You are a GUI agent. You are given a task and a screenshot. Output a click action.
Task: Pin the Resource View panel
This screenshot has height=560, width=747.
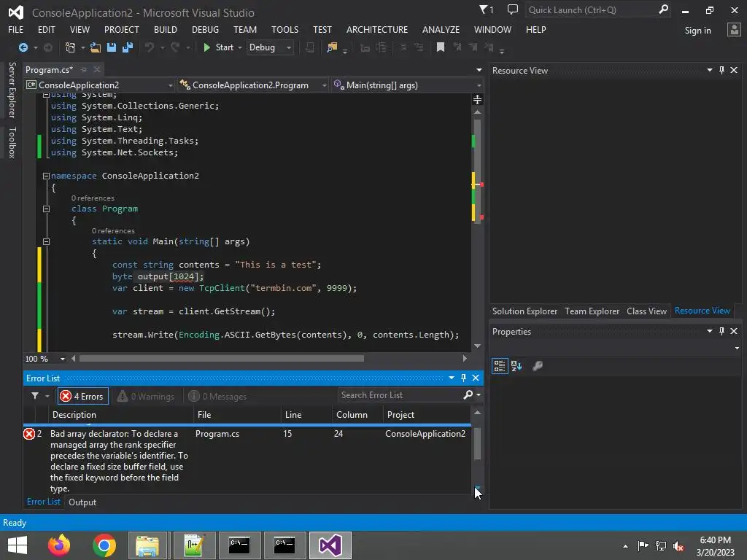point(721,70)
